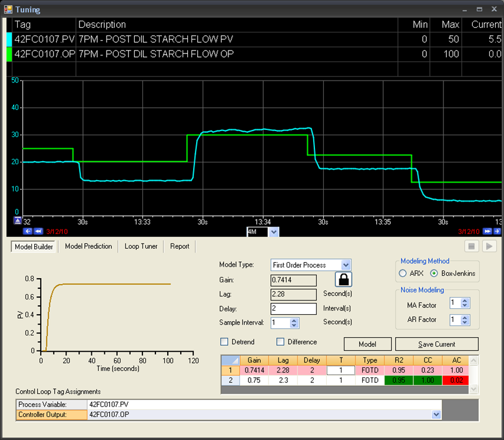Enable the Detrend checkbox
Screen dimensions: 504x440
(224, 341)
